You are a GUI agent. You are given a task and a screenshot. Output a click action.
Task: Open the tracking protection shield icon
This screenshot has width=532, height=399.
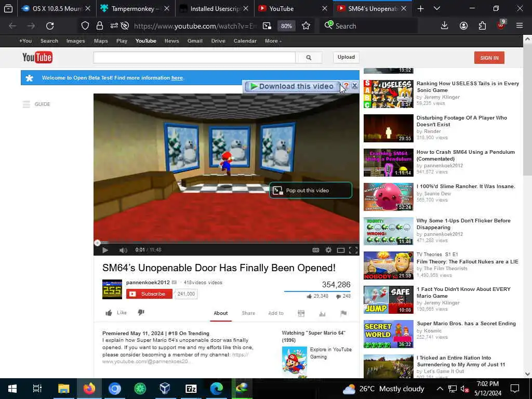coord(85,26)
